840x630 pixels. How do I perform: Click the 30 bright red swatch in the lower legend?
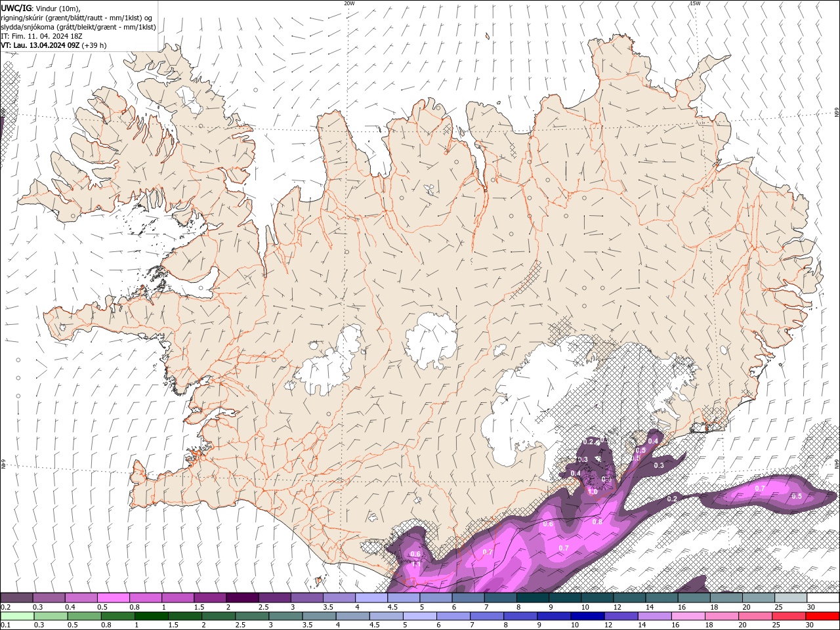coord(822,616)
